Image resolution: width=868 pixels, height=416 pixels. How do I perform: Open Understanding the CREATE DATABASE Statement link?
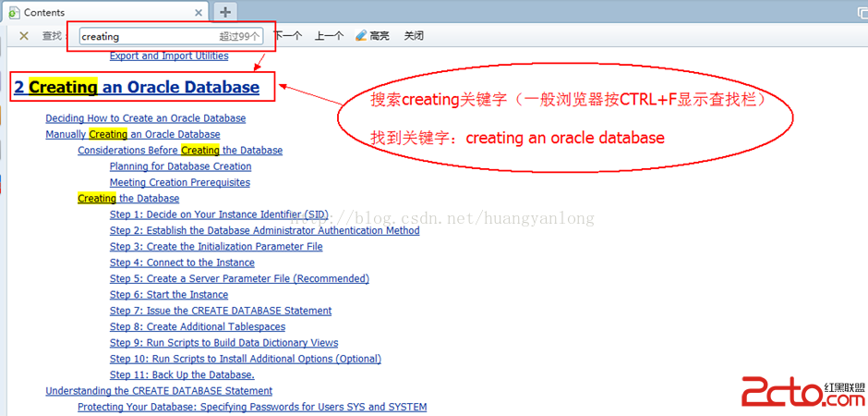point(159,391)
